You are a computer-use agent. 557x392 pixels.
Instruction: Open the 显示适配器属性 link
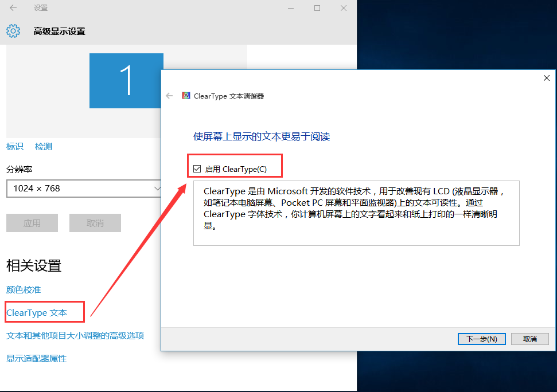pyautogui.click(x=36, y=359)
